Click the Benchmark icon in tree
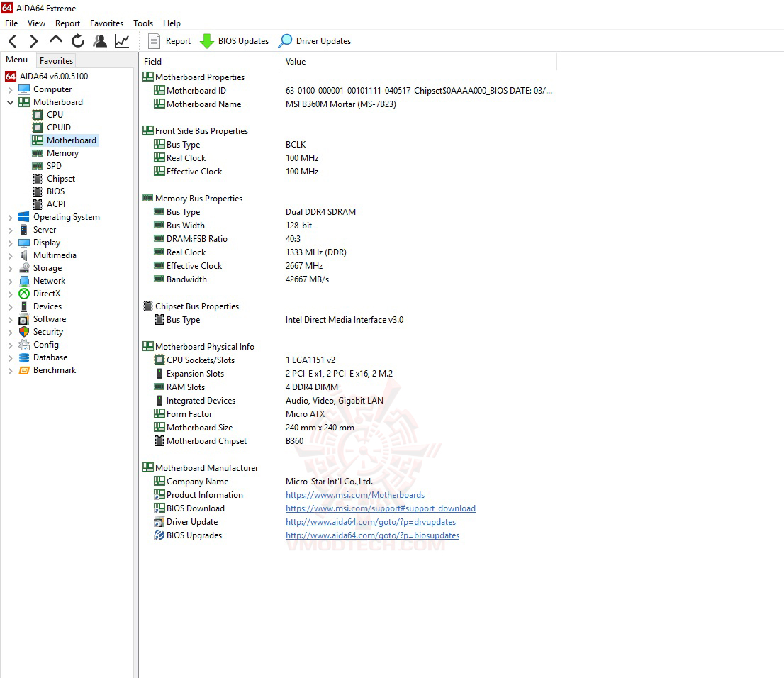Screen dimensions: 784x678 [24, 370]
